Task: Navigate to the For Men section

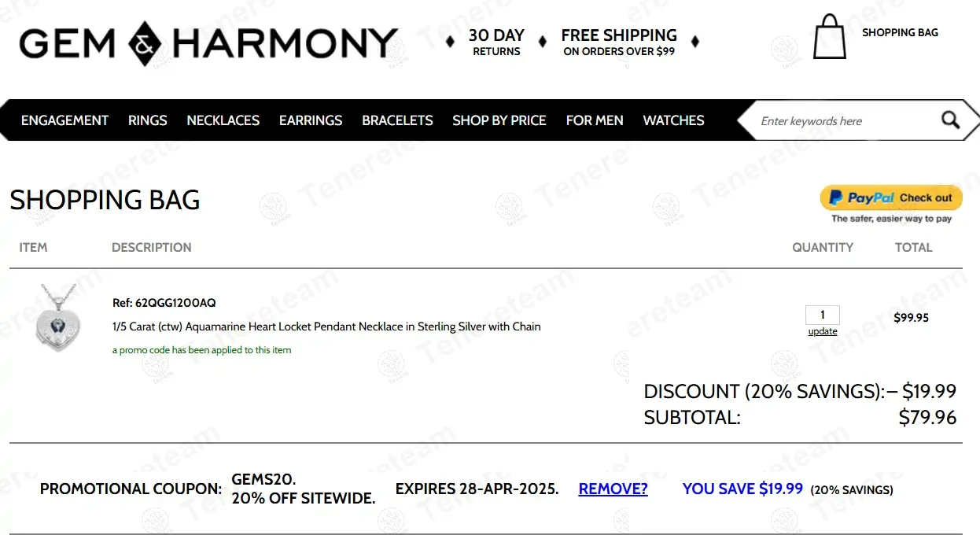Action: click(x=595, y=120)
